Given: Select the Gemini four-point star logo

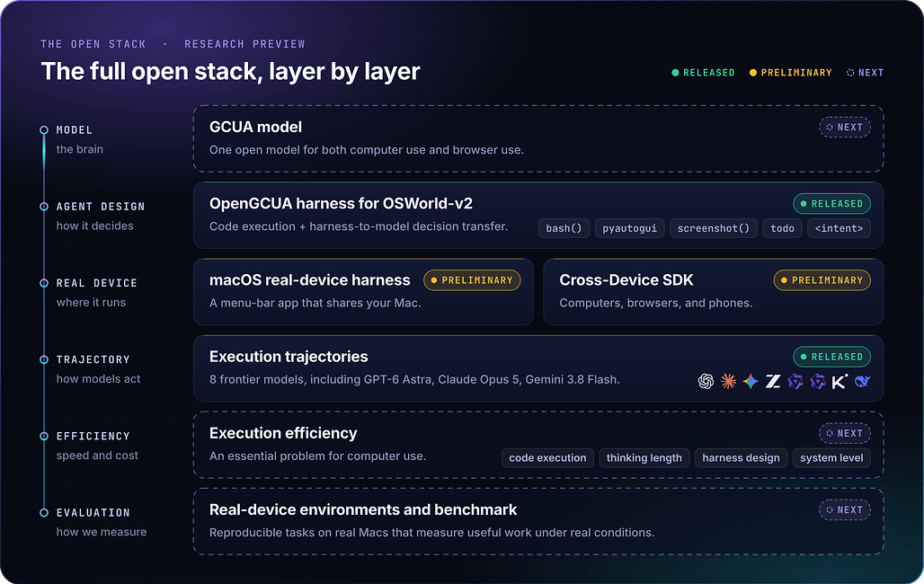Looking at the screenshot, I should [x=751, y=381].
